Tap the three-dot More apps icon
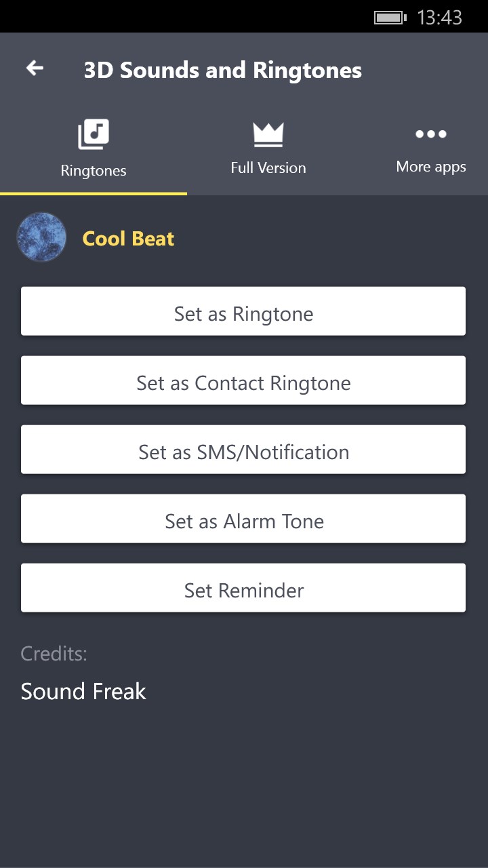This screenshot has width=488, height=868. tap(431, 134)
